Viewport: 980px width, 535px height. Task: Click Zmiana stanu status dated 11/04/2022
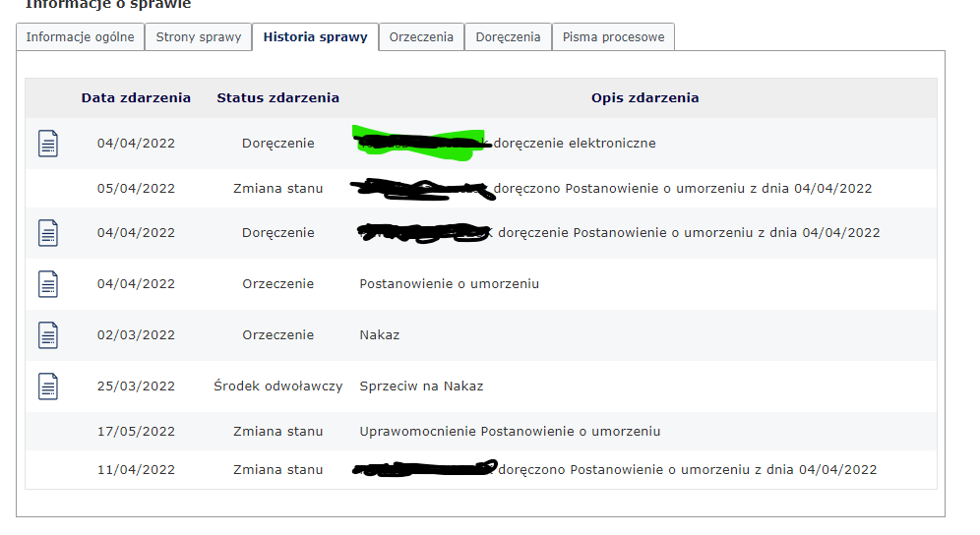click(278, 470)
